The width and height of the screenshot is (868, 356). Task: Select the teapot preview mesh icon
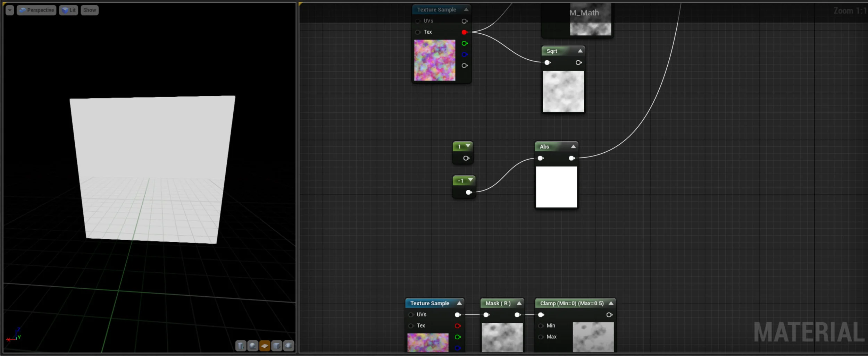[289, 346]
